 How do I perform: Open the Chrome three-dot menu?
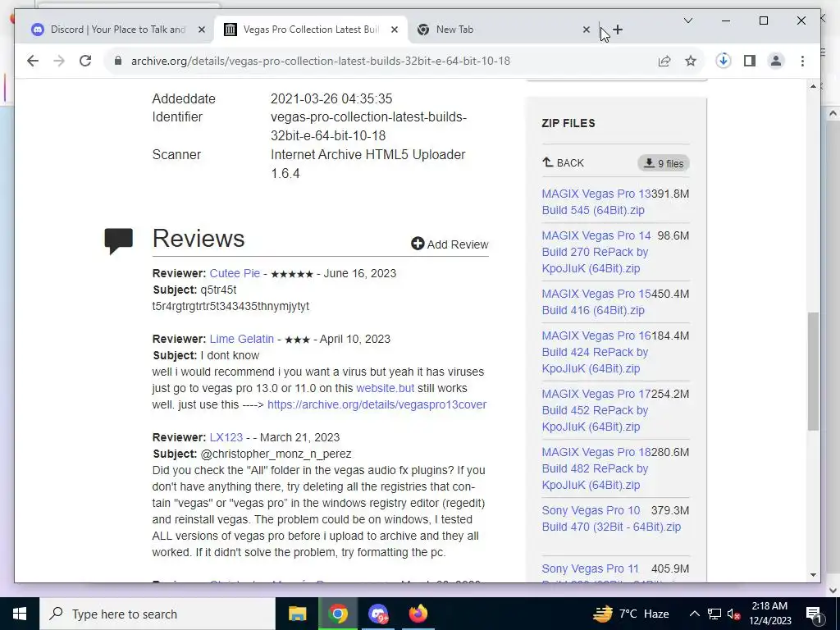(802, 61)
